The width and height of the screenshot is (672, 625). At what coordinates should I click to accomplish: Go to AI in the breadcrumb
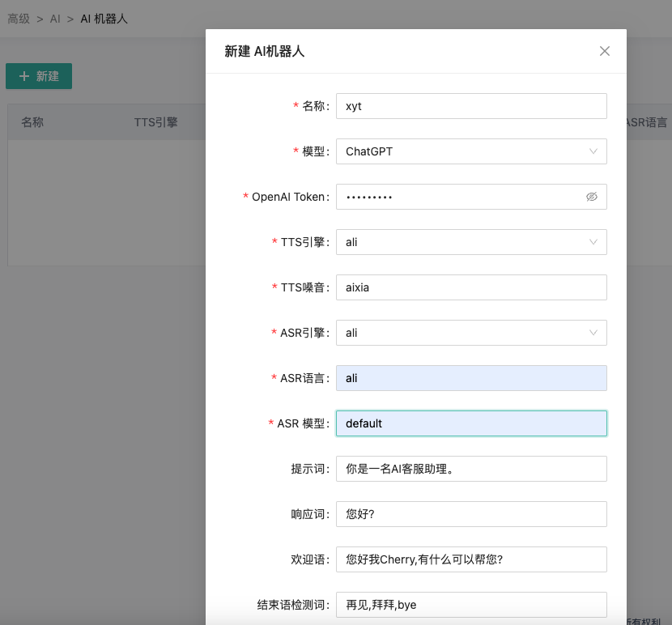coord(55,19)
